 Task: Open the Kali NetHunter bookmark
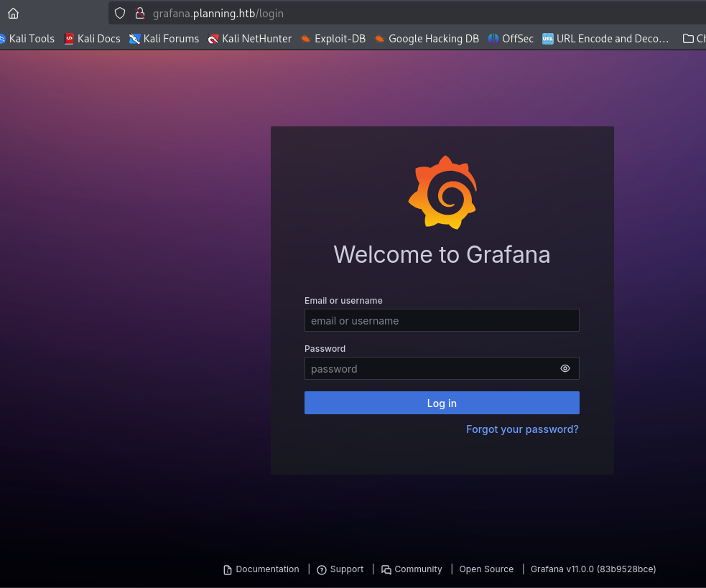[x=249, y=39]
